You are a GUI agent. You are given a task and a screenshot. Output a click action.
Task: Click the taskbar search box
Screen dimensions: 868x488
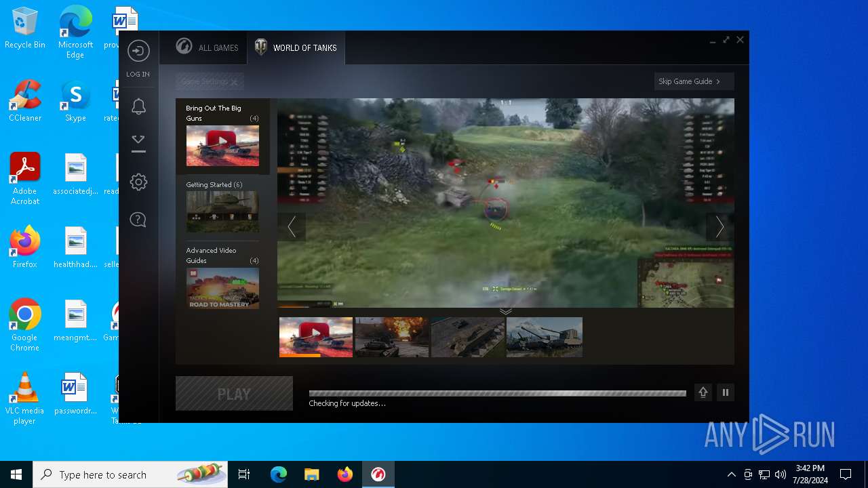click(x=130, y=474)
